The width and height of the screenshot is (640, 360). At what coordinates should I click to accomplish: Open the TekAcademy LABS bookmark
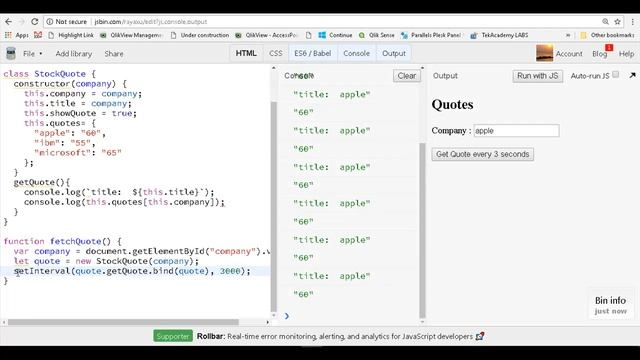click(x=500, y=35)
